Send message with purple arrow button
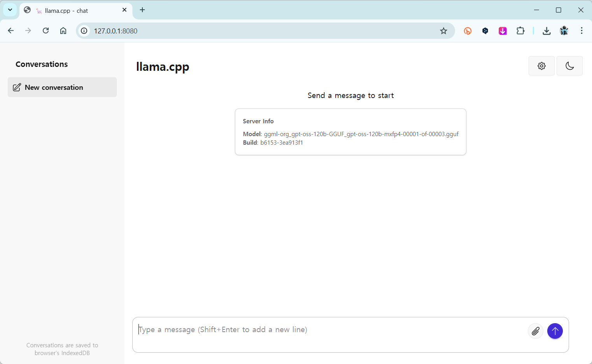 pyautogui.click(x=555, y=331)
